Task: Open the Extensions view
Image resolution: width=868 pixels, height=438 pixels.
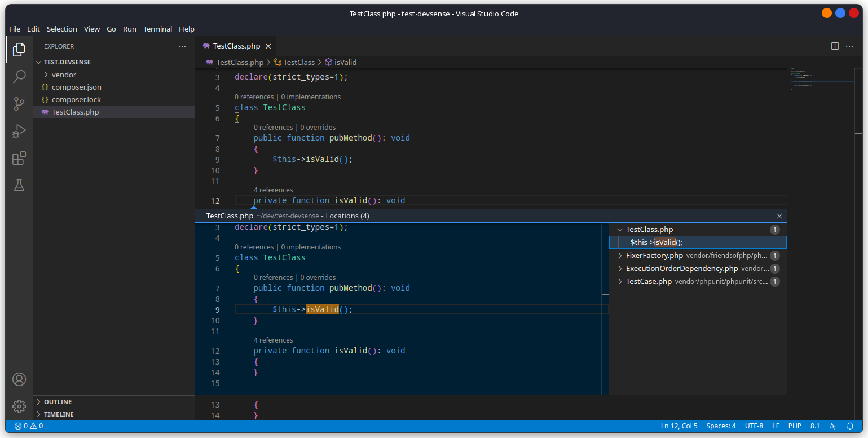Action: click(19, 158)
